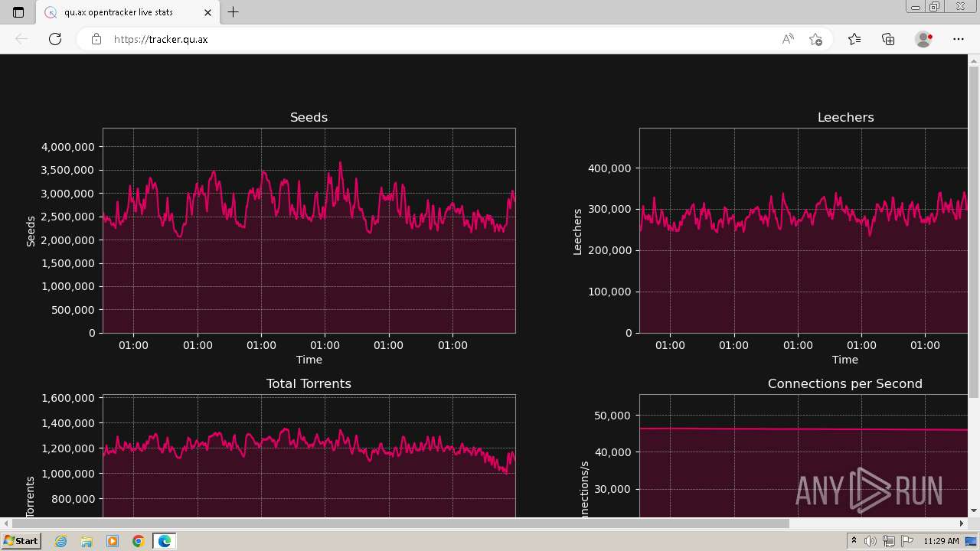Go back to the previous page
Screen dimensions: 980x551
[x=21, y=39]
